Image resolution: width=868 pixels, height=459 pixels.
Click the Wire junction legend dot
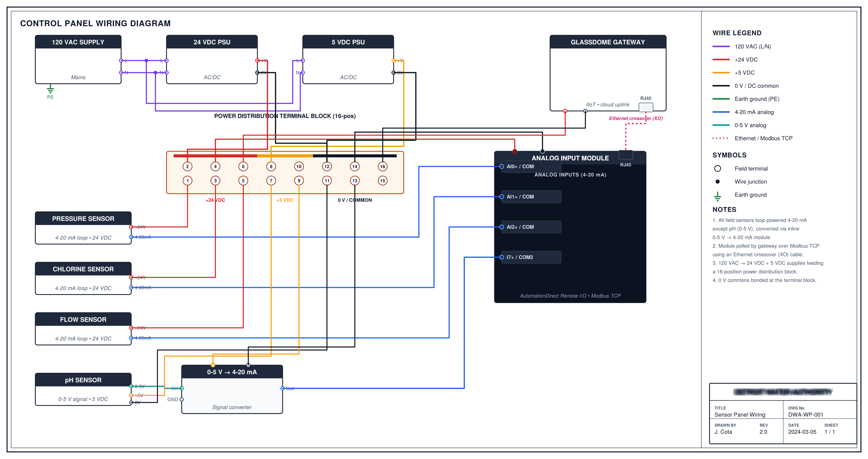pyautogui.click(x=717, y=181)
